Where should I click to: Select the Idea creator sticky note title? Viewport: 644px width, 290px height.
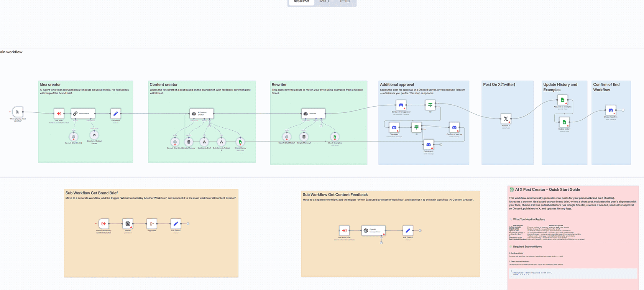(x=50, y=84)
